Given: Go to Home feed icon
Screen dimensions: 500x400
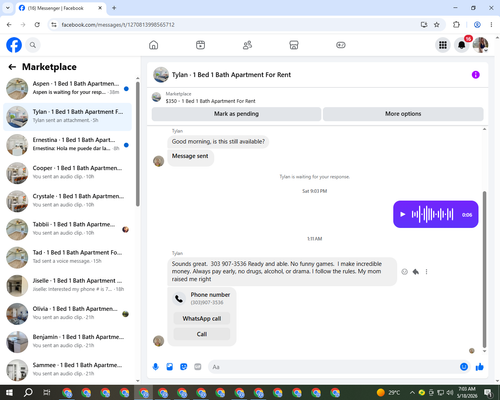Looking at the screenshot, I should 153,45.
